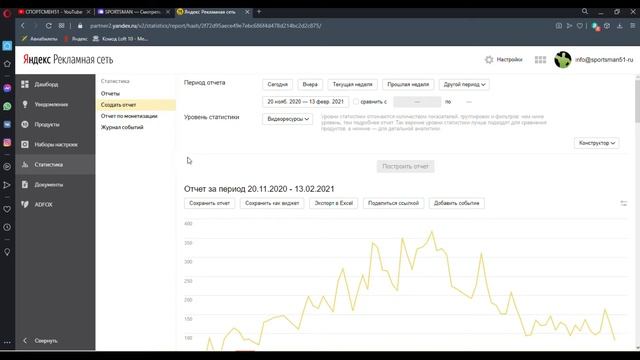Screen dimensions: 640x360
Task: Expand the Конструктор dropdown
Action: [596, 143]
